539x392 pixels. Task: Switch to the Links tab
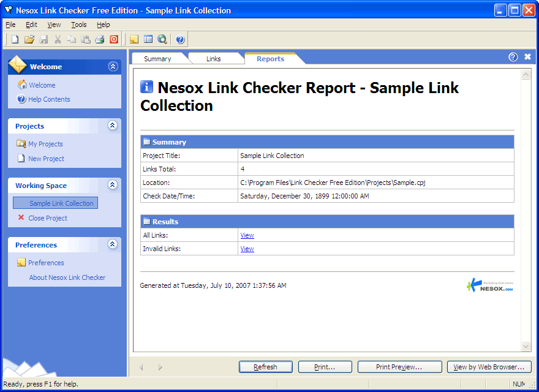coord(213,59)
